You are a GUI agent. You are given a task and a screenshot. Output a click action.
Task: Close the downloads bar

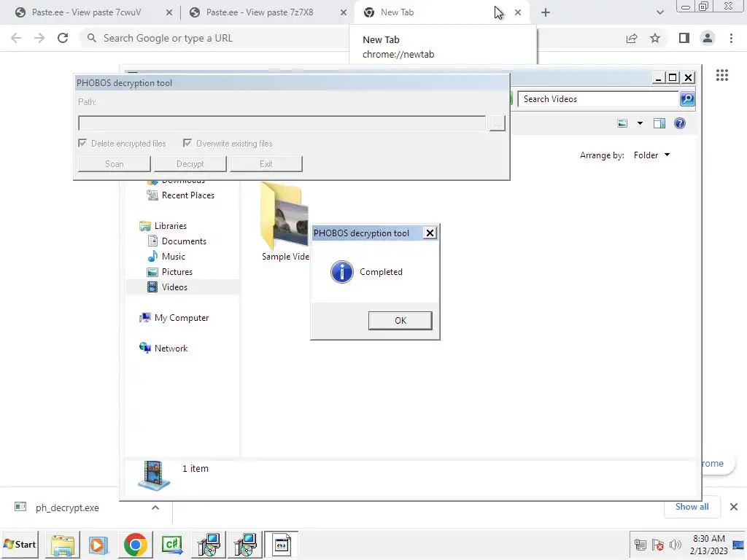click(734, 507)
